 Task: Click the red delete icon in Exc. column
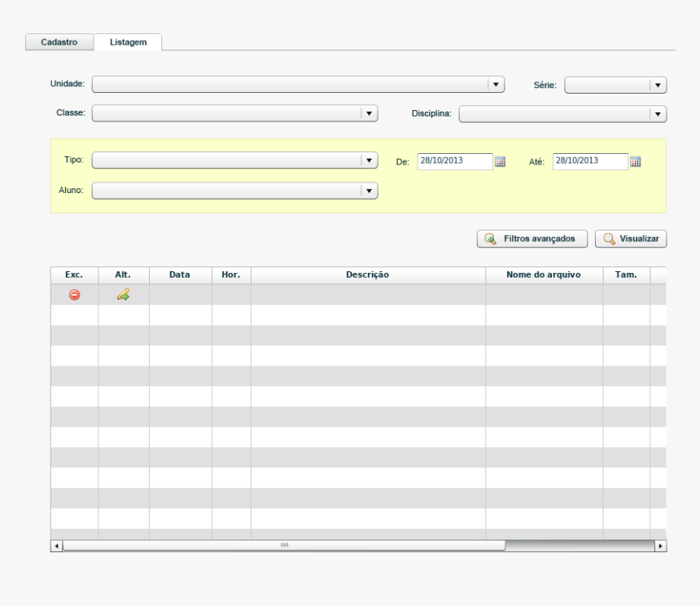(x=74, y=295)
